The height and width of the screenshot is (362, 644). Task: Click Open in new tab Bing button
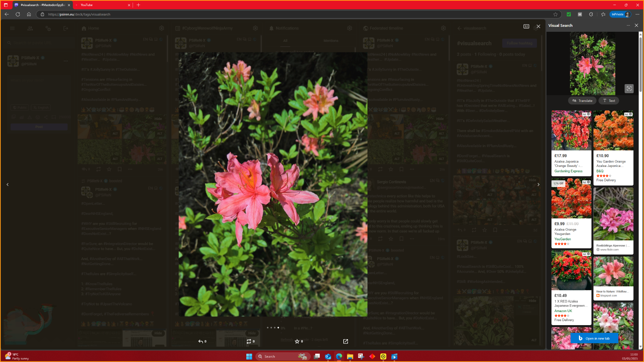pyautogui.click(x=594, y=339)
